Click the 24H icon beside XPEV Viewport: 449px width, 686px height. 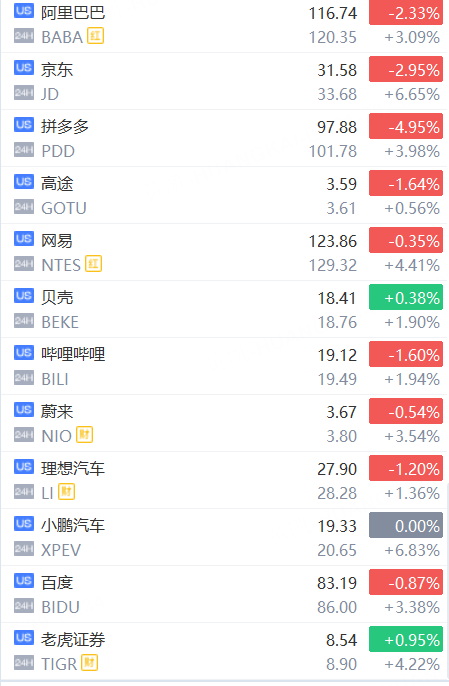(x=24, y=549)
